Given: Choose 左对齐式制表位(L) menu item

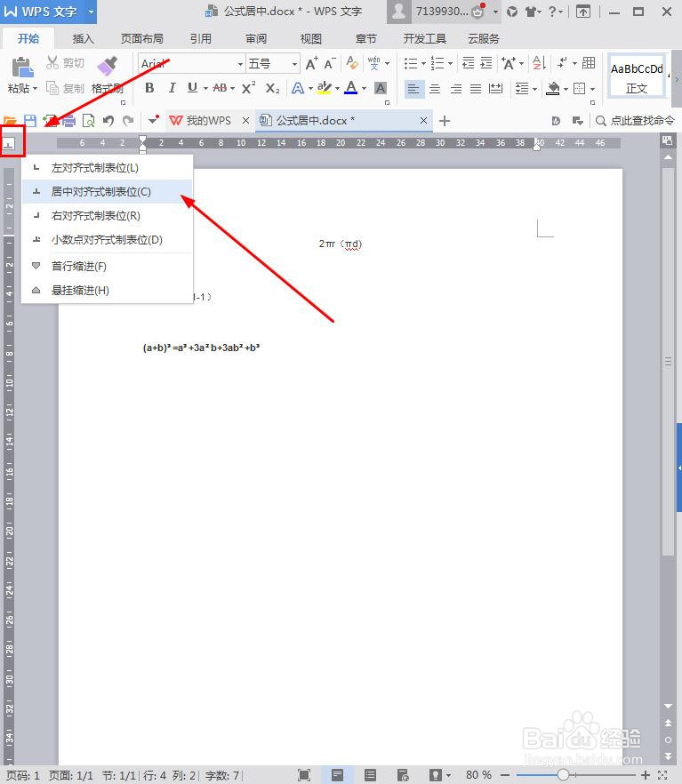Looking at the screenshot, I should (108, 167).
